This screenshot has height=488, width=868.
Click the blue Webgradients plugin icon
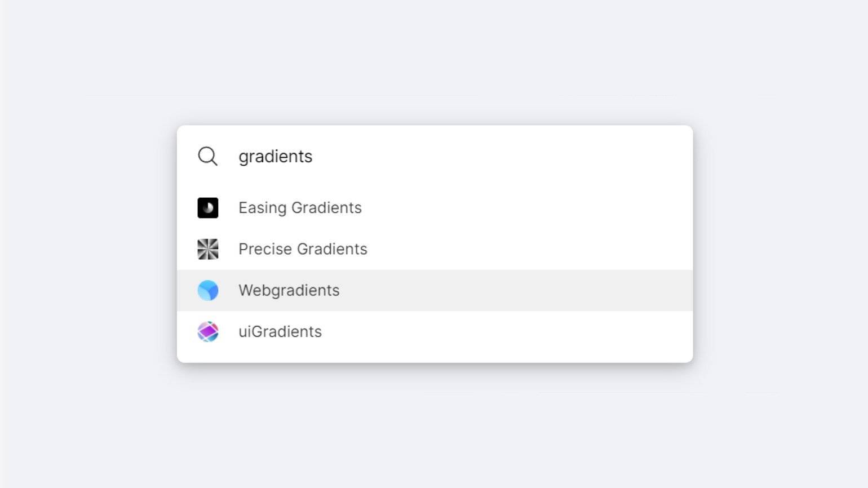tap(208, 290)
